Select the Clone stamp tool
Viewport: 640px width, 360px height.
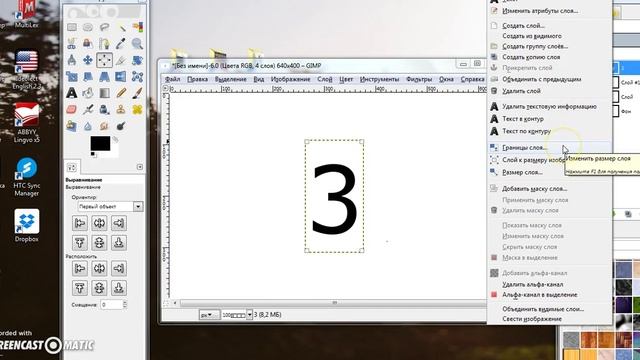point(121,109)
